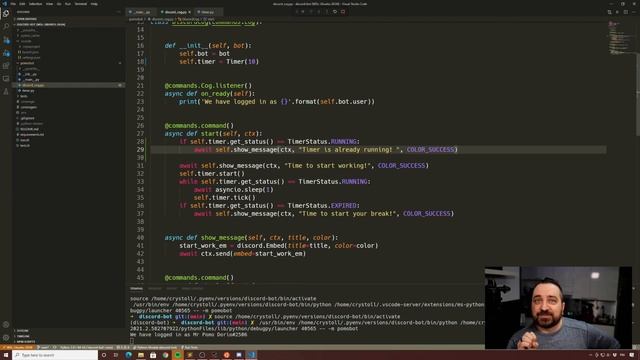This screenshot has height=360, width=640.
Task: Open the Run and Debug view
Action: pyautogui.click(x=6, y=53)
